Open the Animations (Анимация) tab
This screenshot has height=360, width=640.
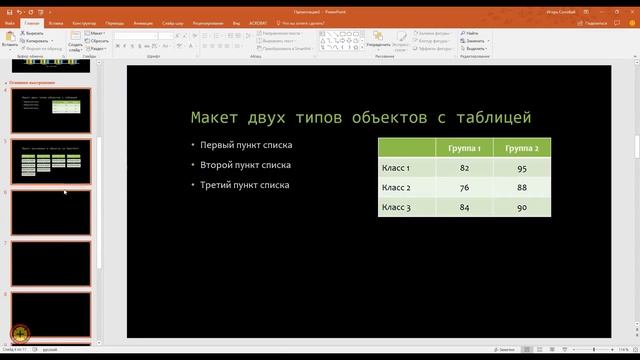(143, 23)
